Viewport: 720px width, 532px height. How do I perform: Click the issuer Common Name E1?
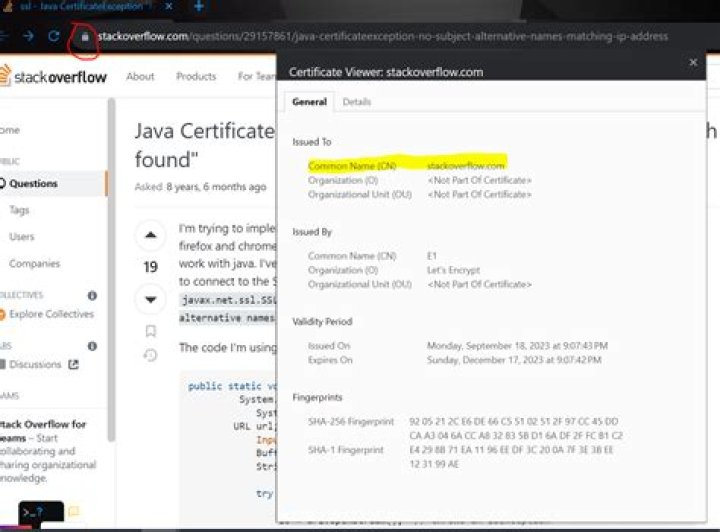[x=432, y=256]
